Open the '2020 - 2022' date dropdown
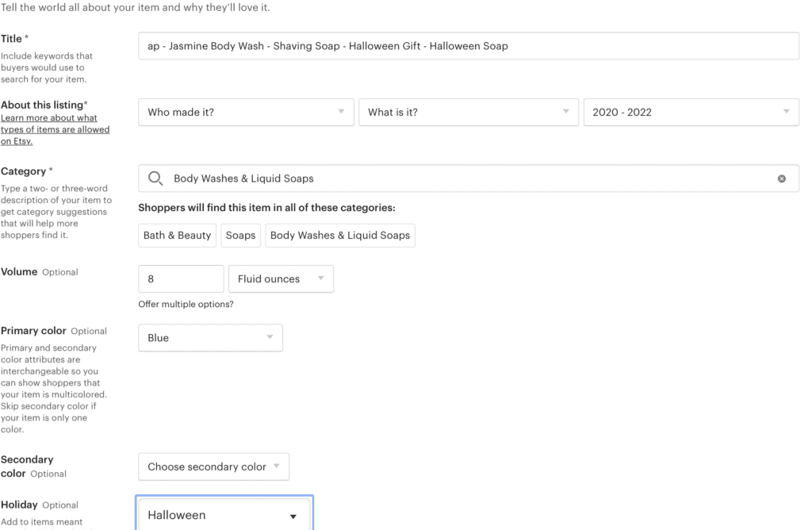The width and height of the screenshot is (812, 530). coord(691,112)
